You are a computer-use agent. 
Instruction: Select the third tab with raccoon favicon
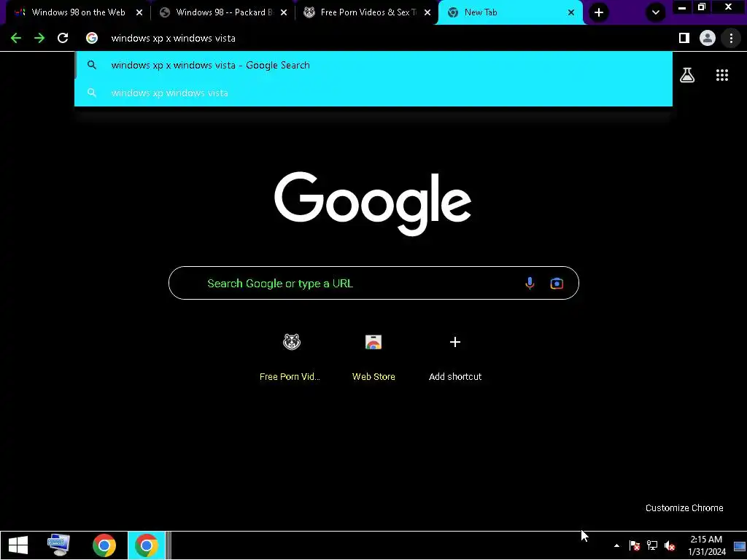366,12
